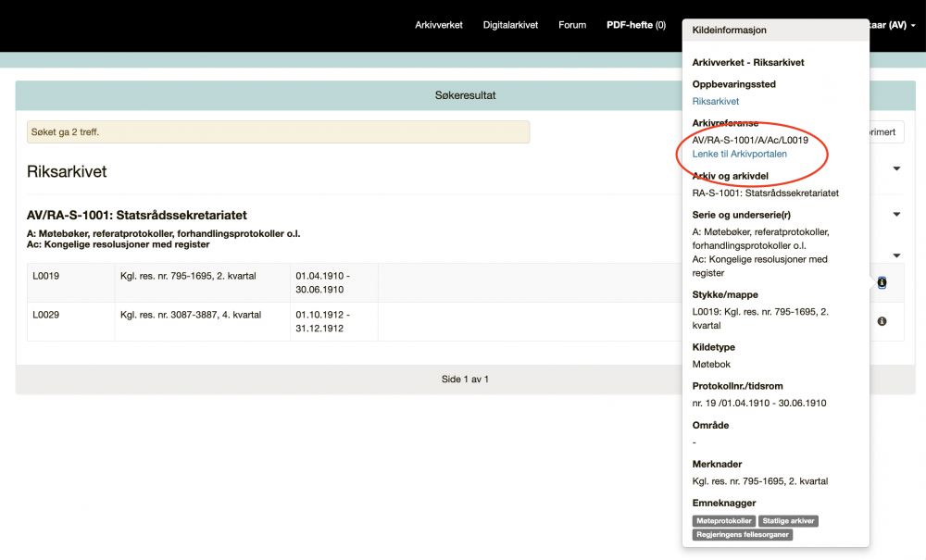Open the (AV) account dropdown
Viewport: 926px width, 560px height.
tap(890, 25)
